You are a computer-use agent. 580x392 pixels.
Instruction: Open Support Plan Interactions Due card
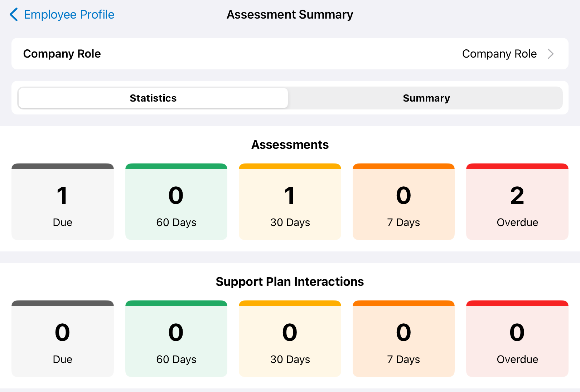[63, 339]
